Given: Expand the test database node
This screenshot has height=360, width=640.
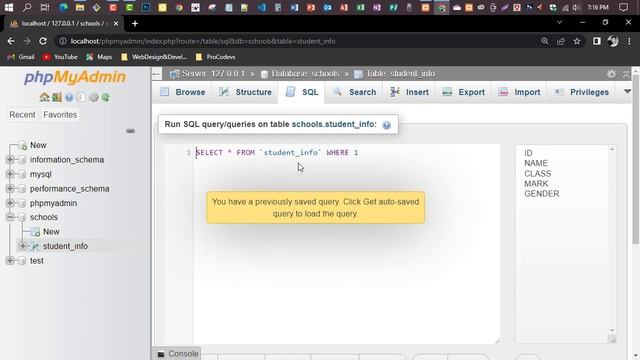Looking at the screenshot, I should point(10,260).
